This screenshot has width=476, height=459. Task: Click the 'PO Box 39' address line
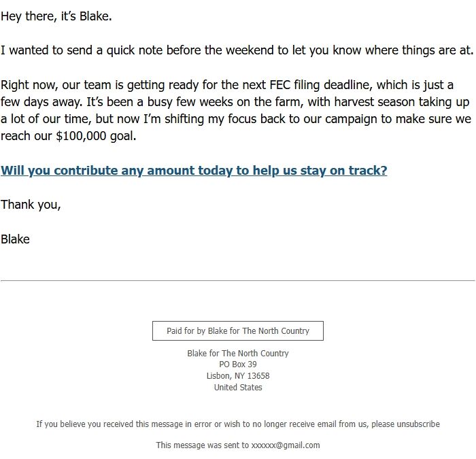pos(238,364)
